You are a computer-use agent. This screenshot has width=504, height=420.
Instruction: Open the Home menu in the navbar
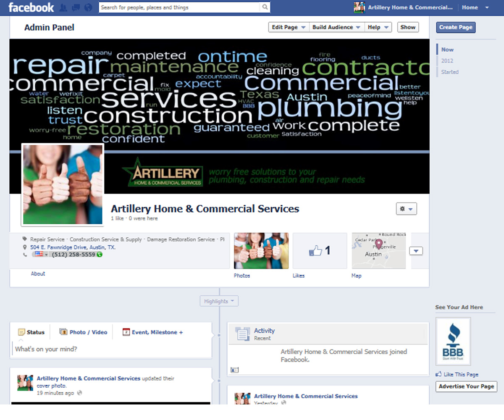pos(470,7)
